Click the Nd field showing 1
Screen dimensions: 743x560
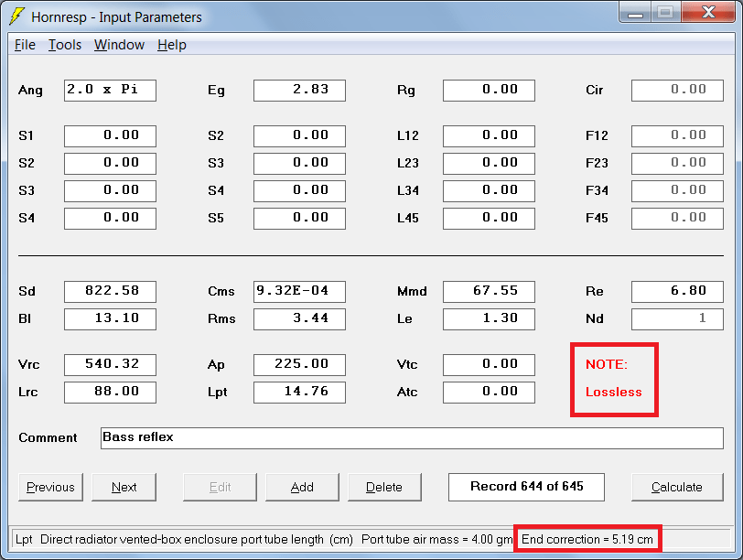tap(678, 318)
